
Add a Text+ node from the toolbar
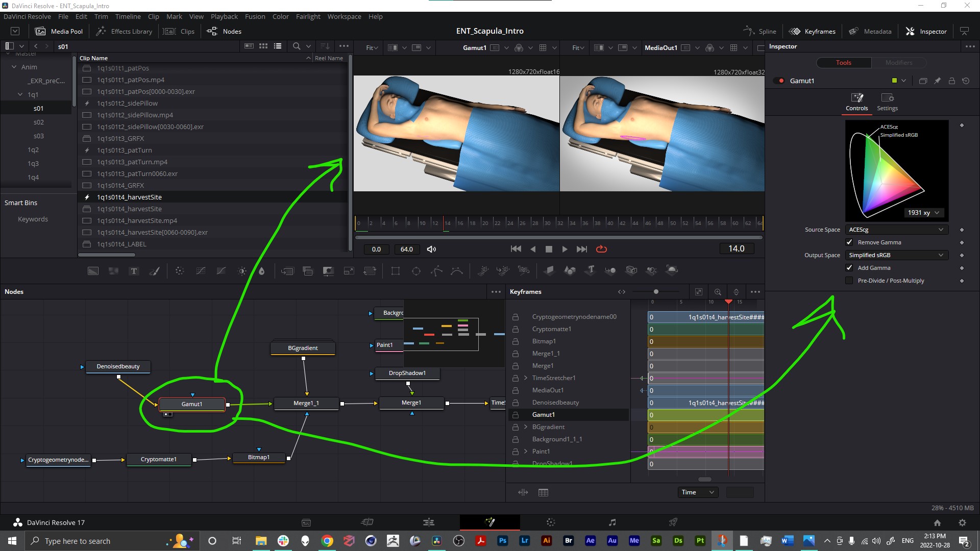pyautogui.click(x=134, y=271)
